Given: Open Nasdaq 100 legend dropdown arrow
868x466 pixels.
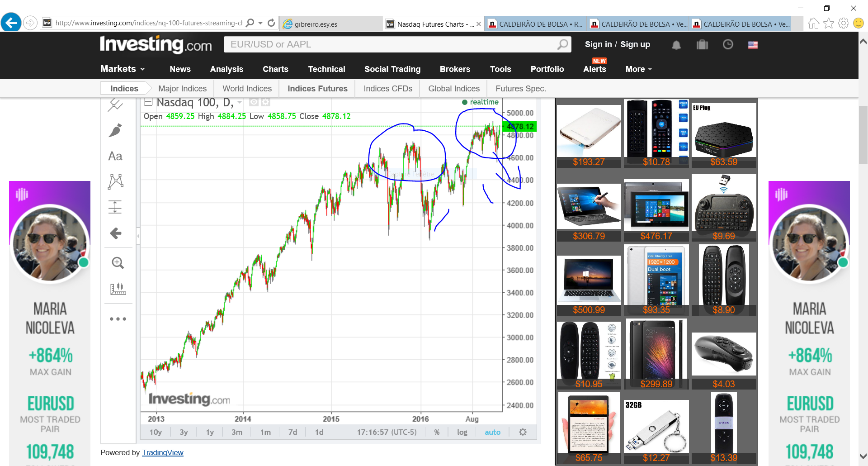Looking at the screenshot, I should [x=240, y=102].
